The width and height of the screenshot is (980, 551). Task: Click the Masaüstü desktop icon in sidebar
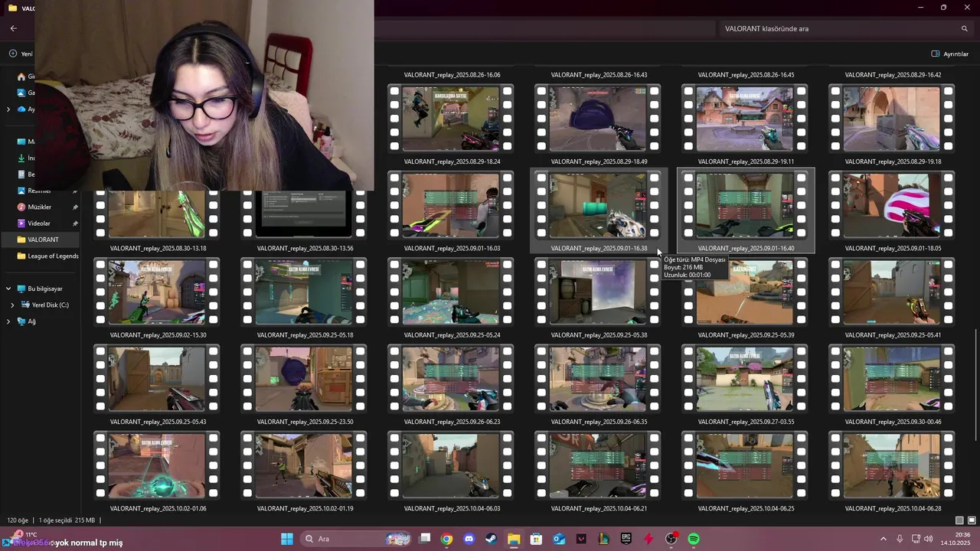21,142
